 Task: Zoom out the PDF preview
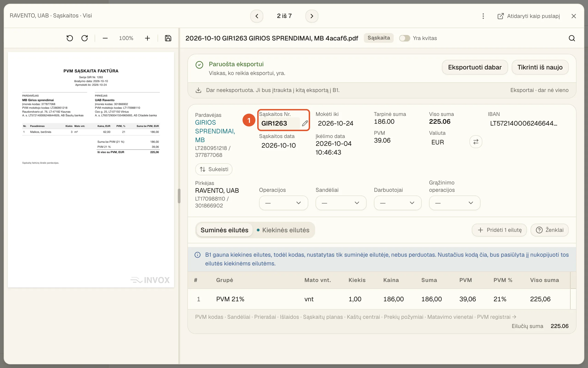[x=105, y=38]
